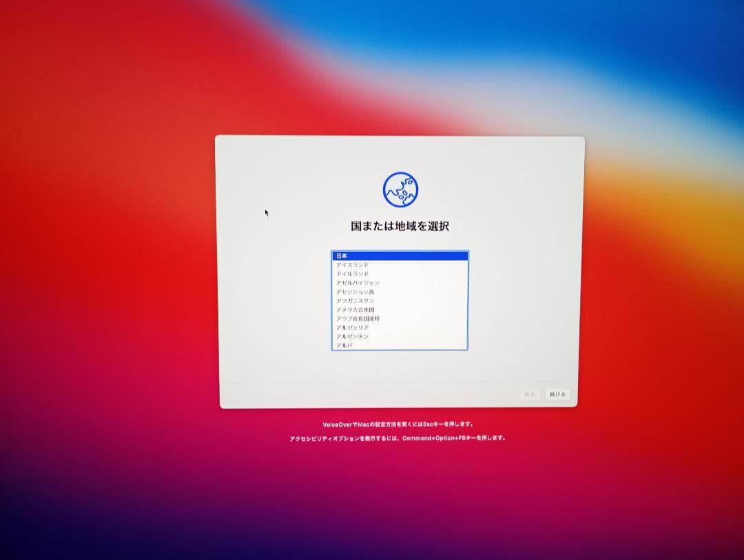Click the blue globe icon above the heading

(x=402, y=187)
